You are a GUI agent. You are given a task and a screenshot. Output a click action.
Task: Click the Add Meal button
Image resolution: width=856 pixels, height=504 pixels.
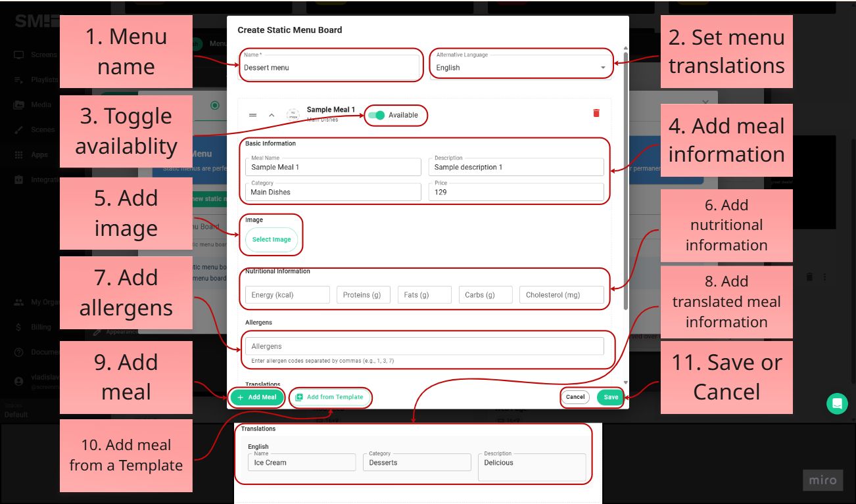[257, 397]
